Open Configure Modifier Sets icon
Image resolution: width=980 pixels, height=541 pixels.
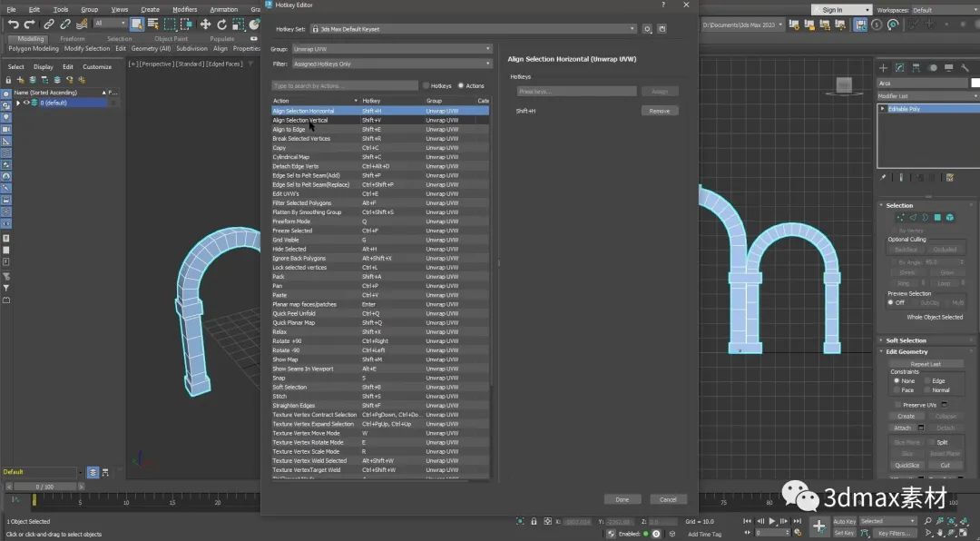[950, 178]
